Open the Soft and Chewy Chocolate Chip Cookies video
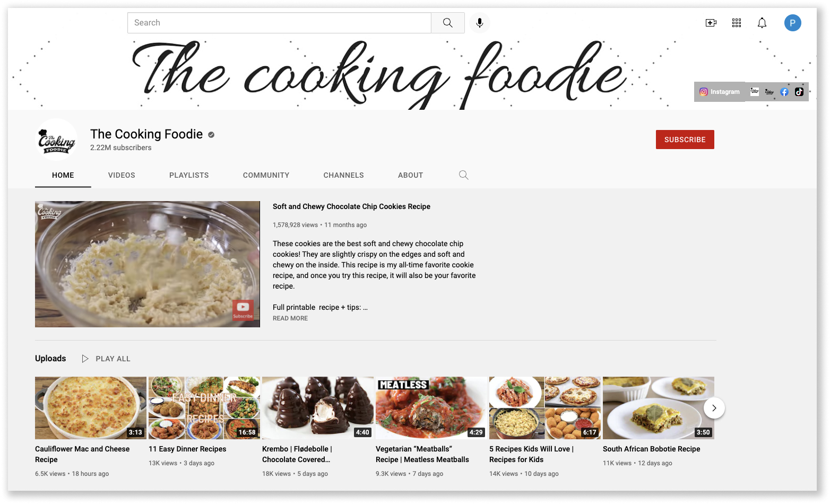The height and width of the screenshot is (504, 830). 147,264
